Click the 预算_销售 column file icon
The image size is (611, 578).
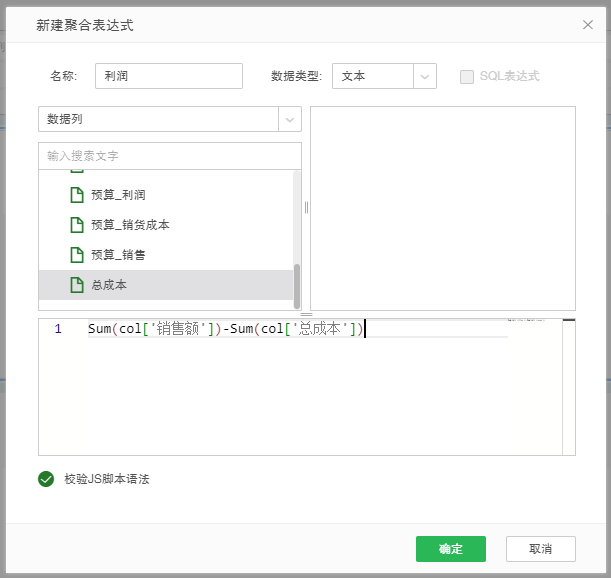[76, 255]
